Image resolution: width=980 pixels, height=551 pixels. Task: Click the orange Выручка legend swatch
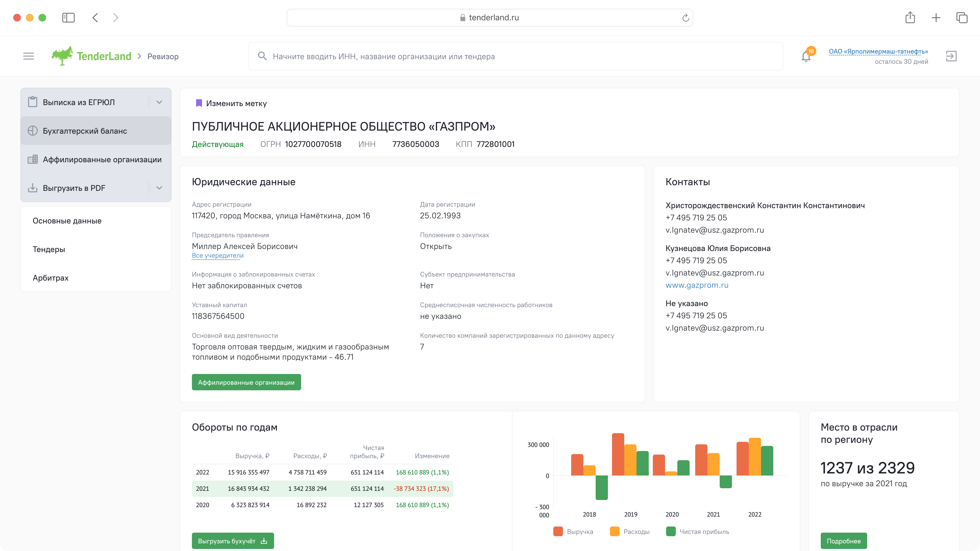(x=558, y=531)
